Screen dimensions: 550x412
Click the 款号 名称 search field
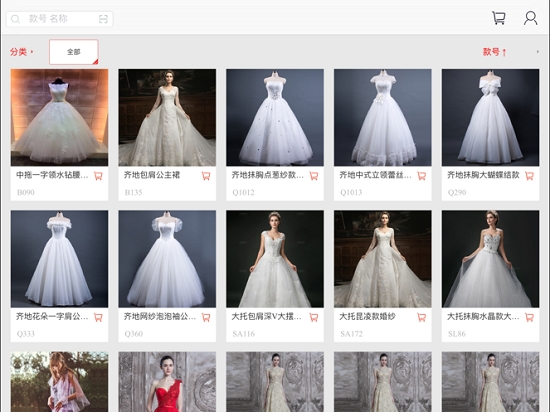click(x=60, y=19)
